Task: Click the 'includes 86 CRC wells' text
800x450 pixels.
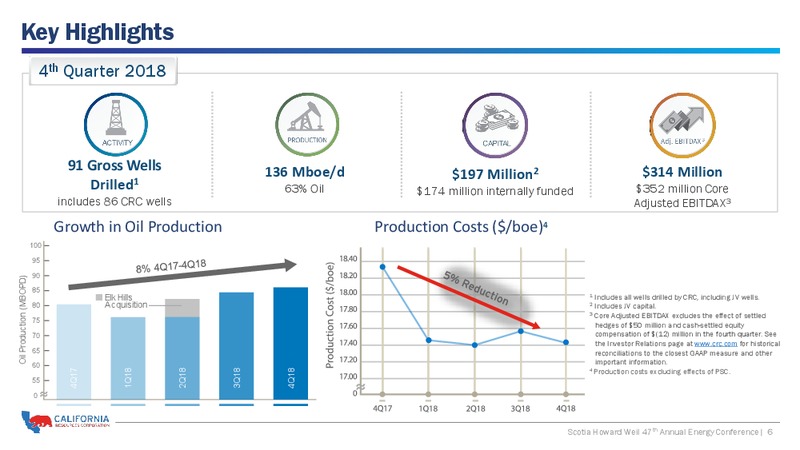Action: pos(114,202)
